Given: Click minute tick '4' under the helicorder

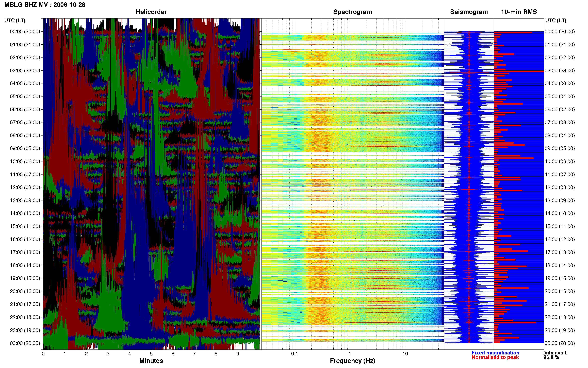Looking at the screenshot, I should point(130,354).
